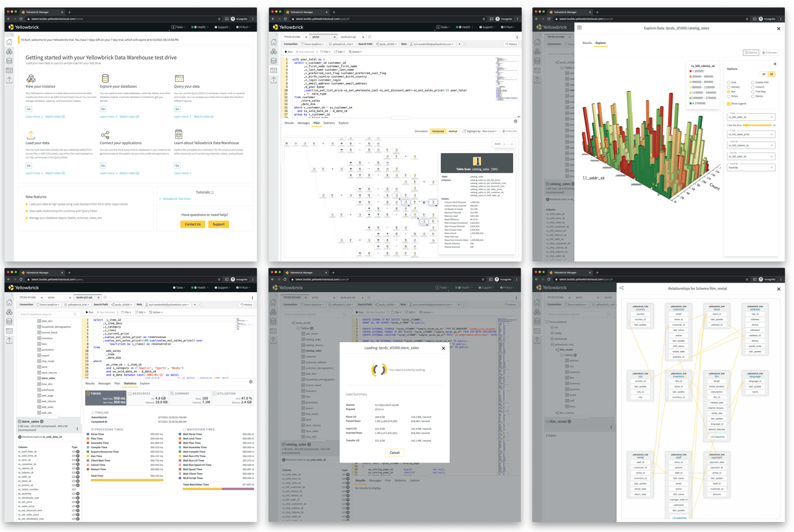Open query editor icon in welcome window sidebar

9,70
